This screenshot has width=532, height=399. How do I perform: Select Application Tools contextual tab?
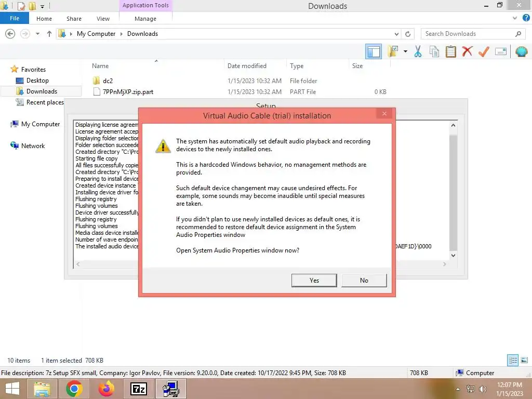pyautogui.click(x=145, y=5)
